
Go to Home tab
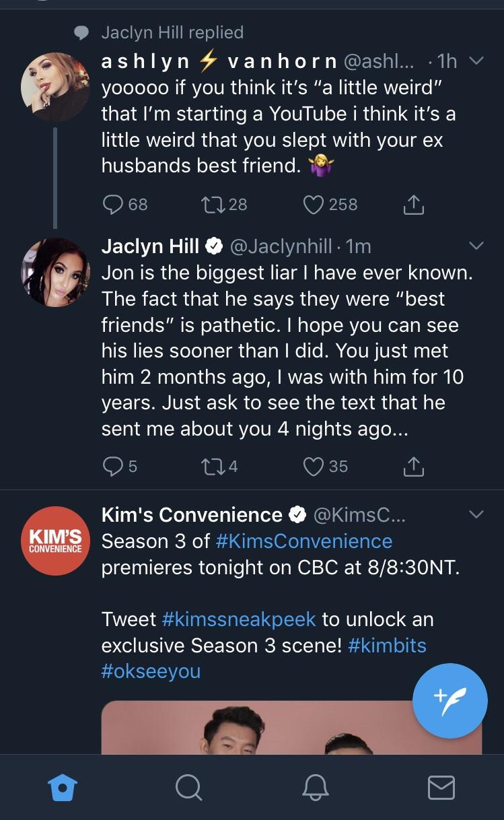(63, 786)
